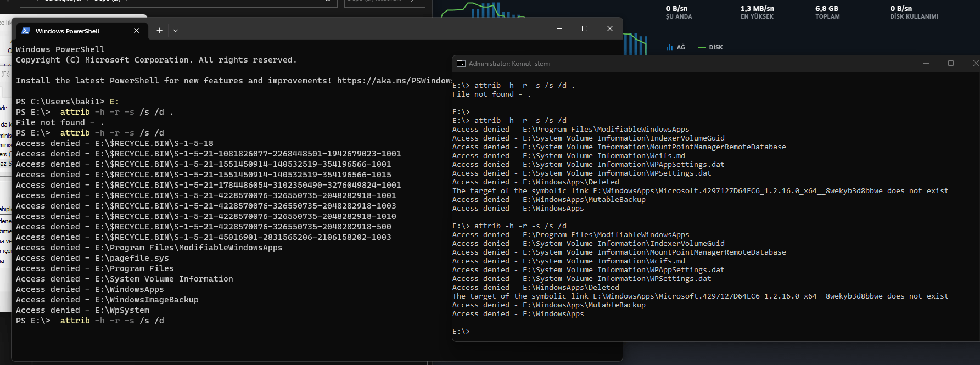Close the PowerShell terminal window
Image resolution: width=980 pixels, height=365 pixels.
(610, 29)
